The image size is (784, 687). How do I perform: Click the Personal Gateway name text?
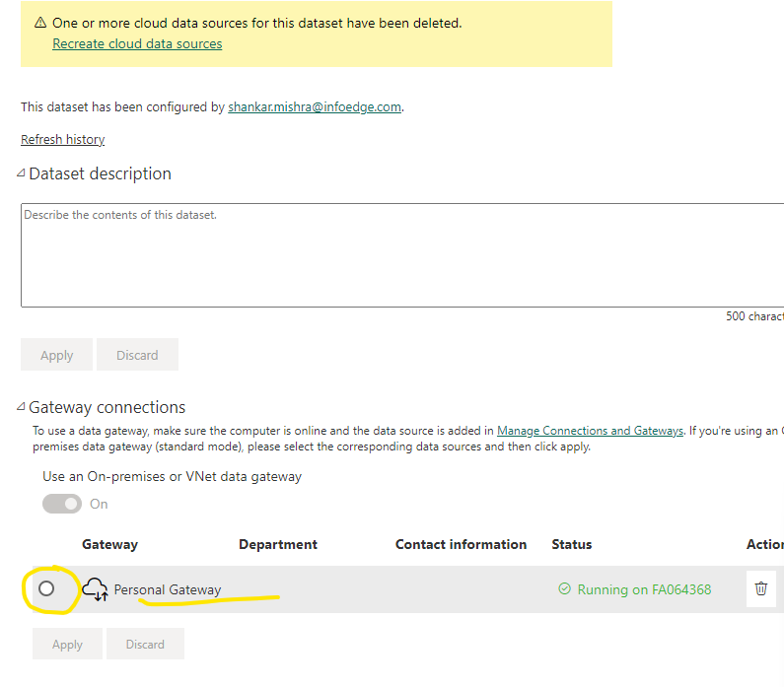coord(168,589)
